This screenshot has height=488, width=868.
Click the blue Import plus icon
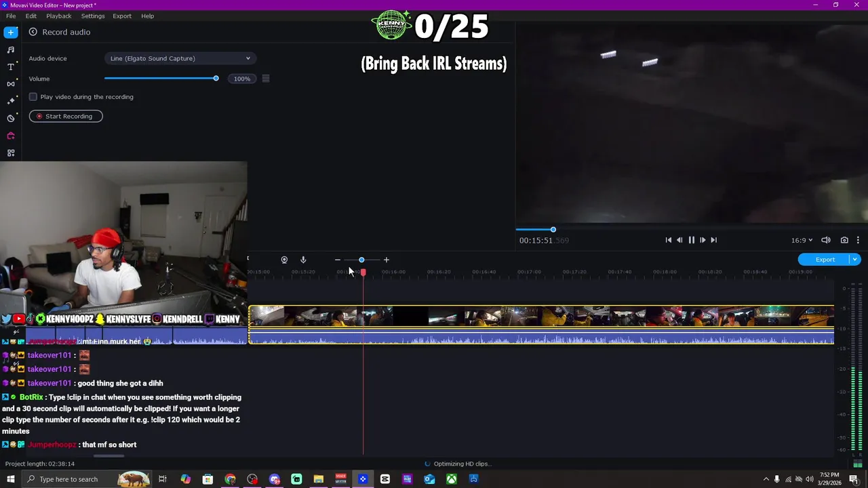click(11, 32)
